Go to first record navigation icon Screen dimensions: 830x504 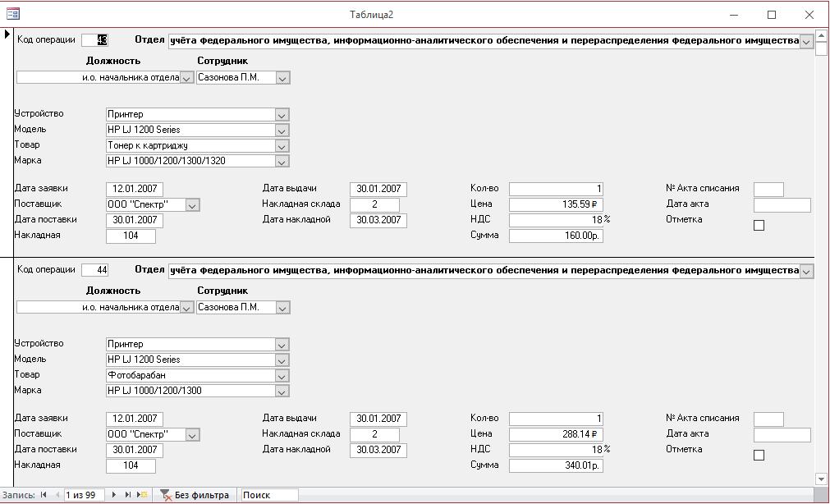44,495
